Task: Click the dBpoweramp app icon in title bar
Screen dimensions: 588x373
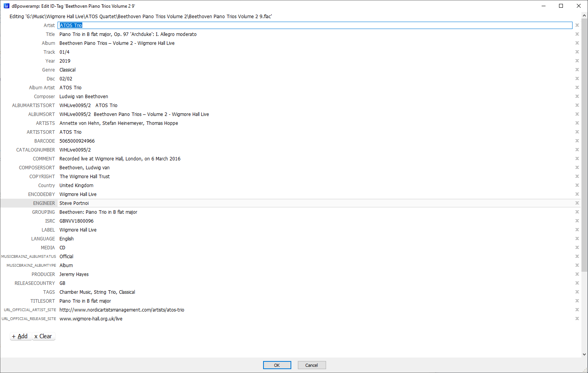Action: pyautogui.click(x=6, y=6)
